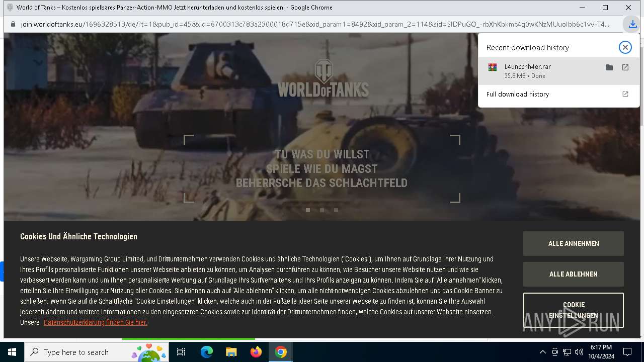Open Task View on taskbar
644x362 pixels.
181,352
